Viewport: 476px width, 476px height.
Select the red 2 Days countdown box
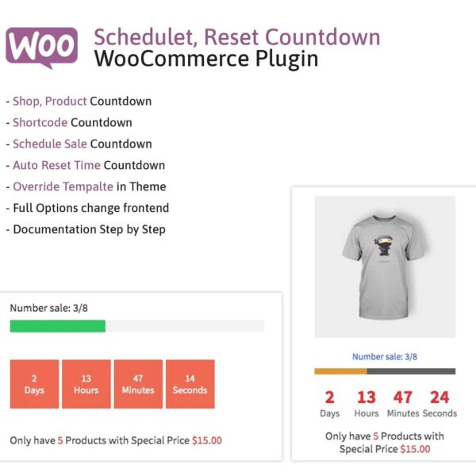34,384
